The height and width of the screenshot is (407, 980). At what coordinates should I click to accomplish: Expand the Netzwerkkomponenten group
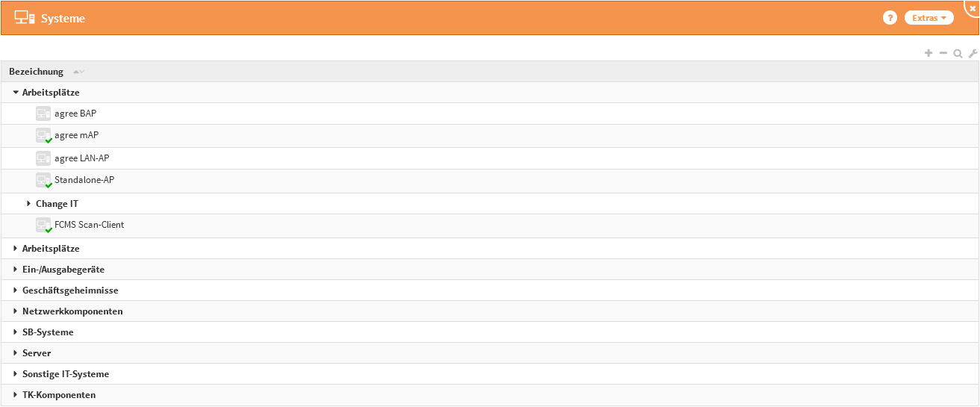16,311
